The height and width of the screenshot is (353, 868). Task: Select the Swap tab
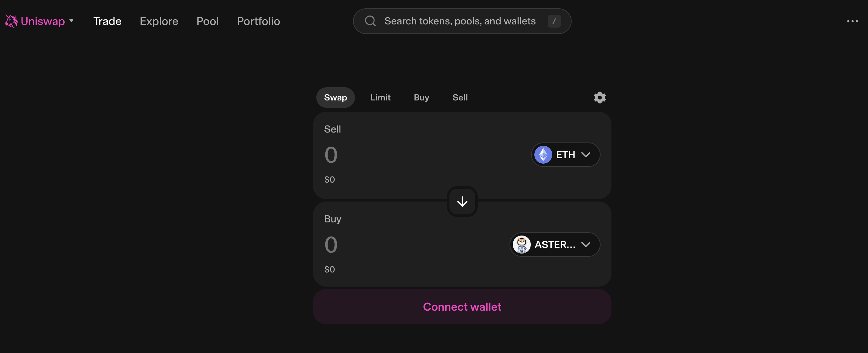pyautogui.click(x=335, y=98)
